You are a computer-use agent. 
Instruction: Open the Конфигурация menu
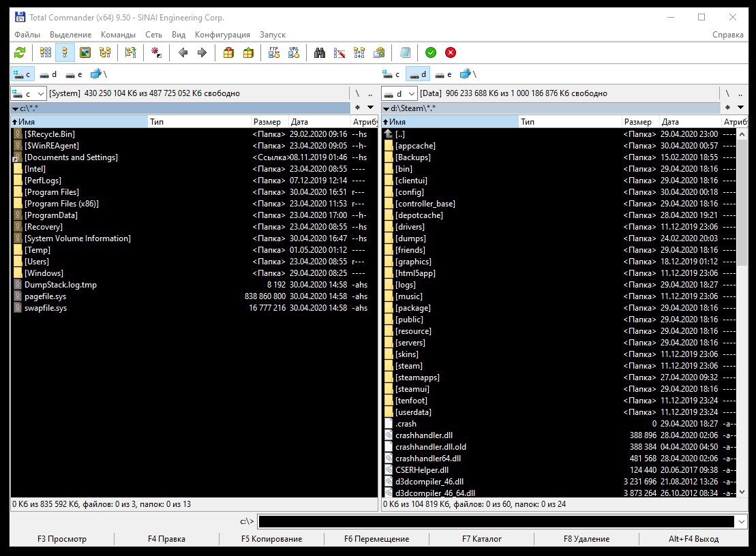click(x=222, y=35)
